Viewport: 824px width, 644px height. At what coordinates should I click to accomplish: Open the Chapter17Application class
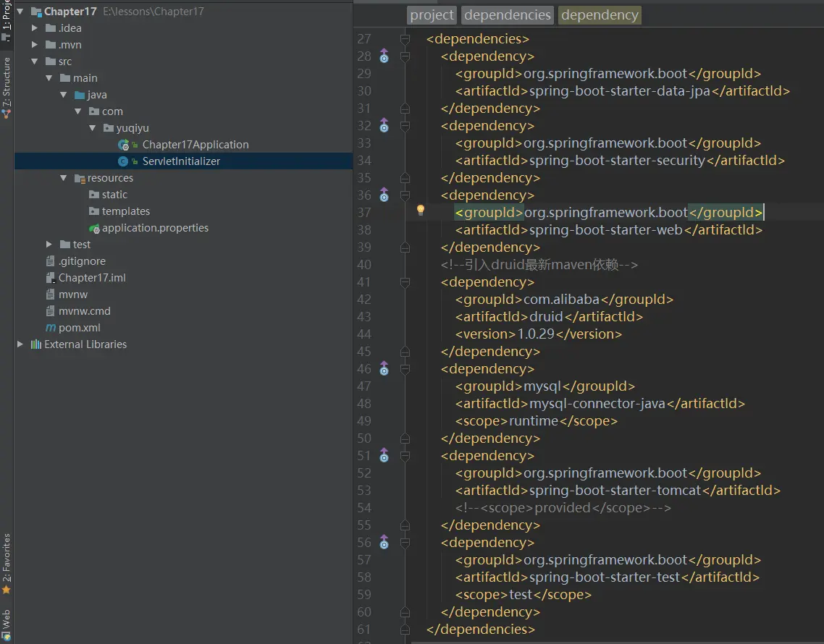(x=195, y=145)
